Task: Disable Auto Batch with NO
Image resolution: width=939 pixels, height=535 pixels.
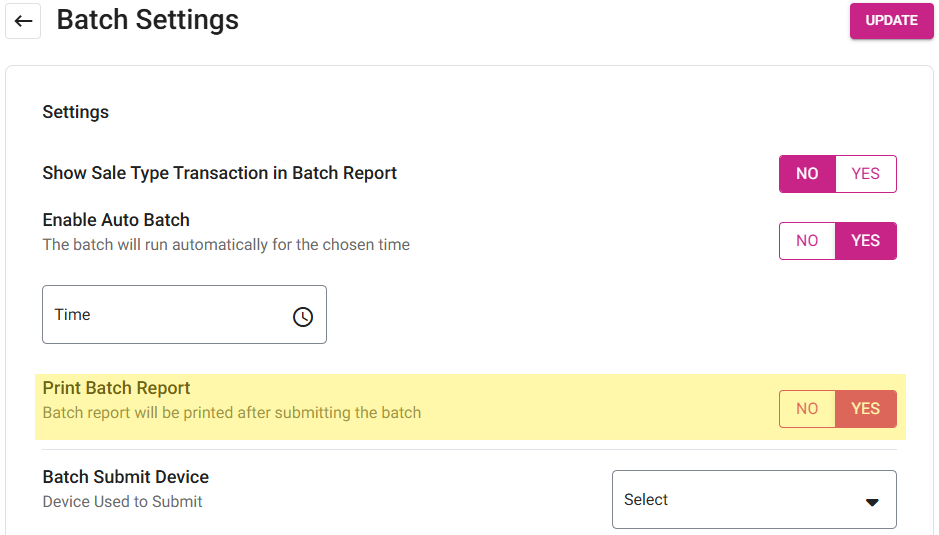Action: tap(807, 241)
